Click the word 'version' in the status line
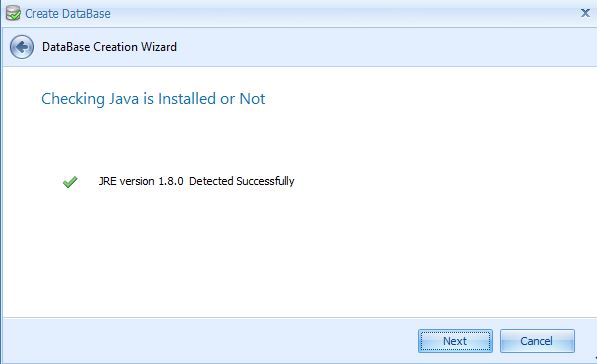This screenshot has height=364, width=597. point(137,181)
